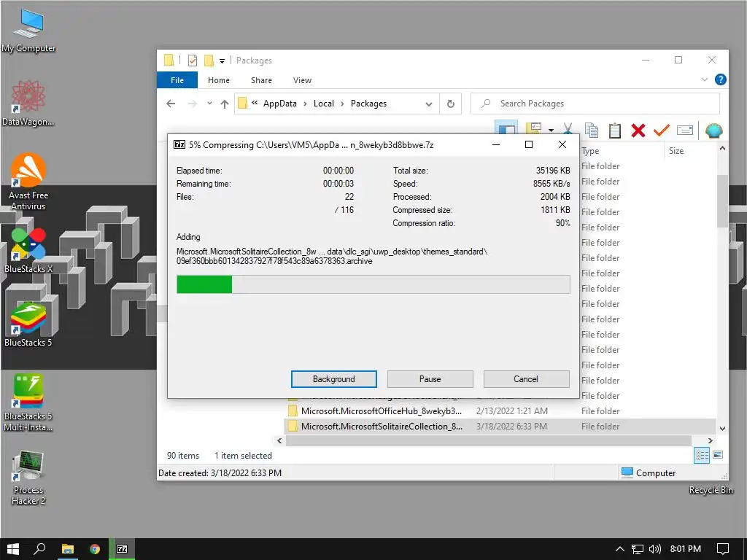Open the Windows Start menu
747x560 pixels.
13,549
